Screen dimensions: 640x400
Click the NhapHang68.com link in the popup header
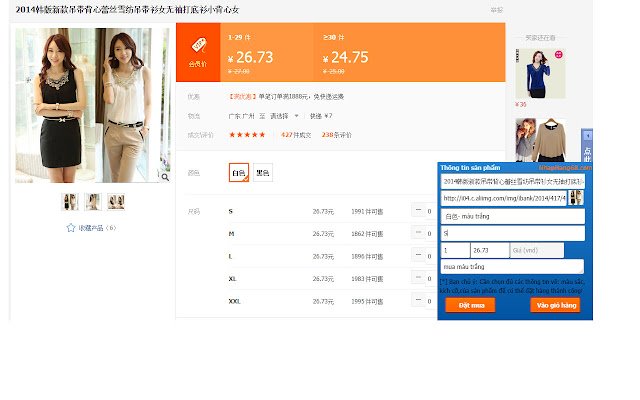[565, 168]
